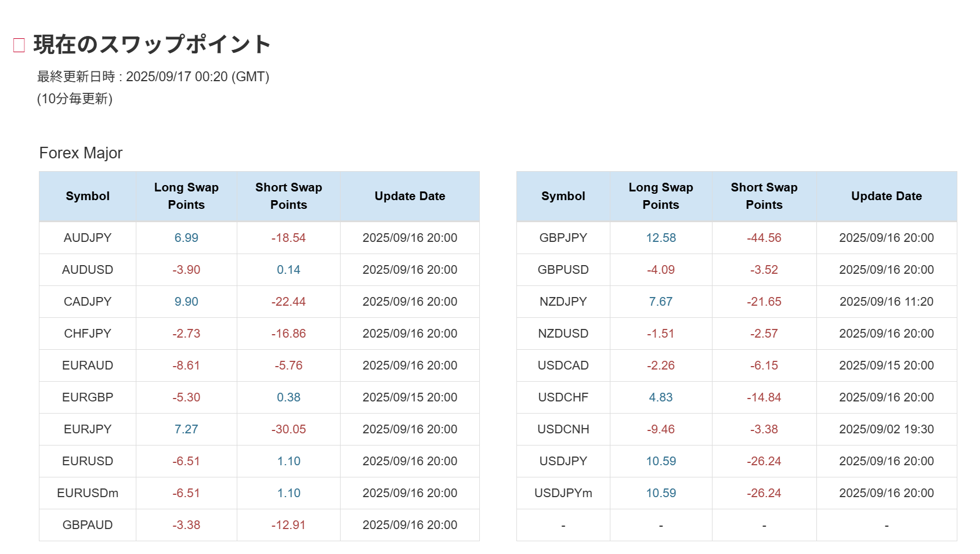Click the red square icon beside the heading
Image resolution: width=980 pixels, height=554 pixels.
click(19, 45)
